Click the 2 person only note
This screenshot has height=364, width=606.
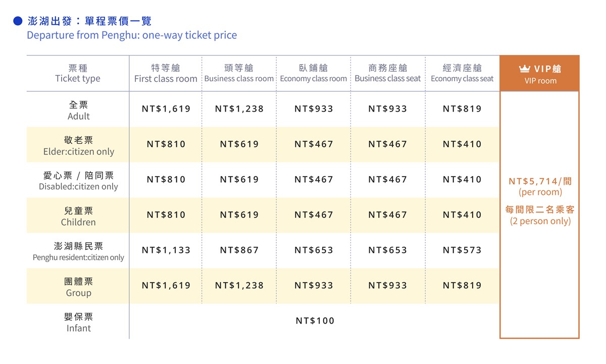[540, 221]
